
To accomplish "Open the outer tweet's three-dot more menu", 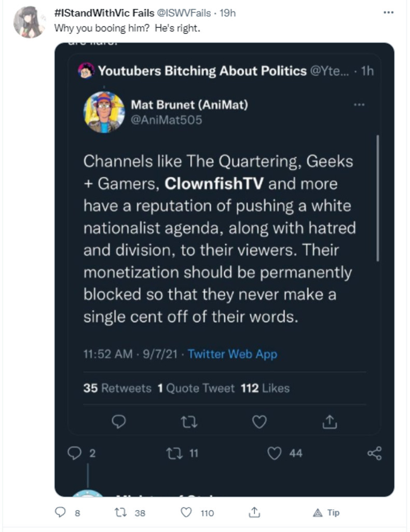I will pos(388,12).
